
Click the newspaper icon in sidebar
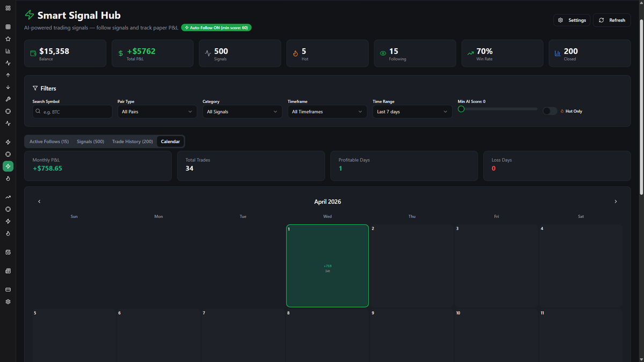[x=8, y=271]
